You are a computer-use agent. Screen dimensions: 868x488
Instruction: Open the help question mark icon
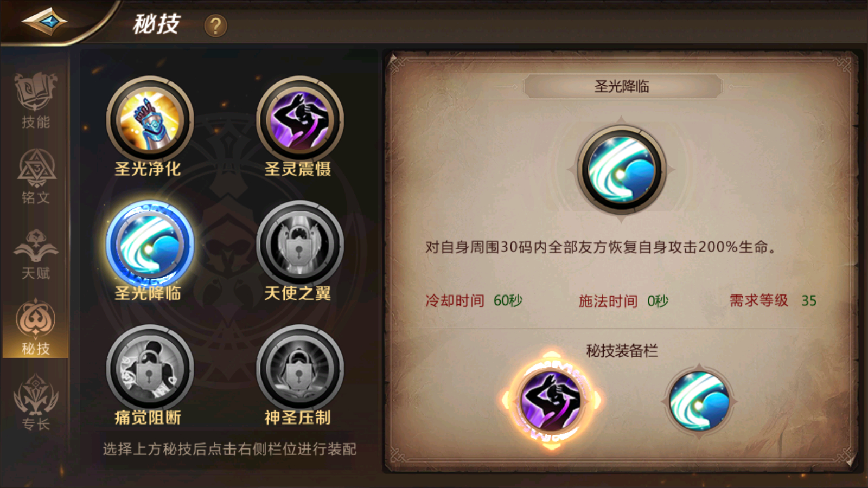click(x=215, y=25)
